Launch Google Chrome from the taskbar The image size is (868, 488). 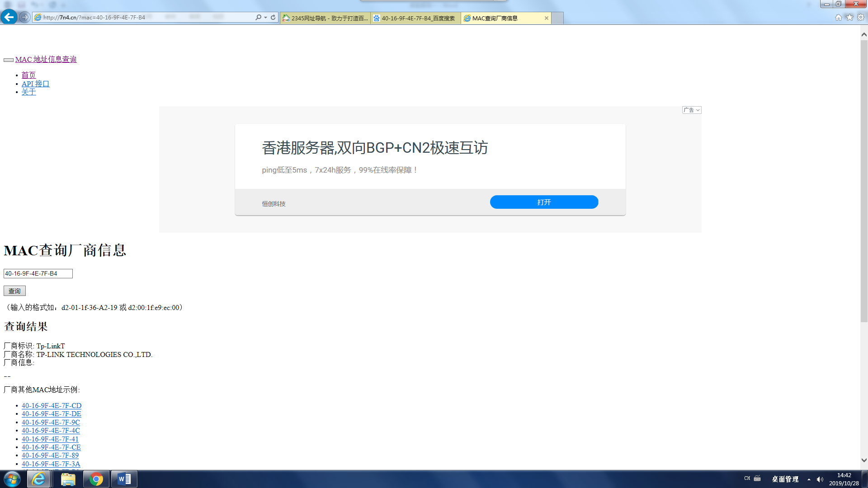pyautogui.click(x=96, y=479)
